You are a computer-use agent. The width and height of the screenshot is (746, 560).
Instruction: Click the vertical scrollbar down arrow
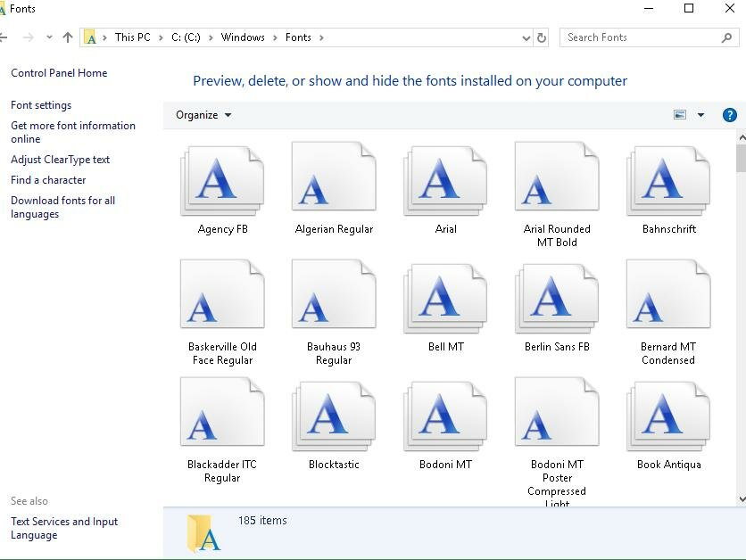(741, 499)
